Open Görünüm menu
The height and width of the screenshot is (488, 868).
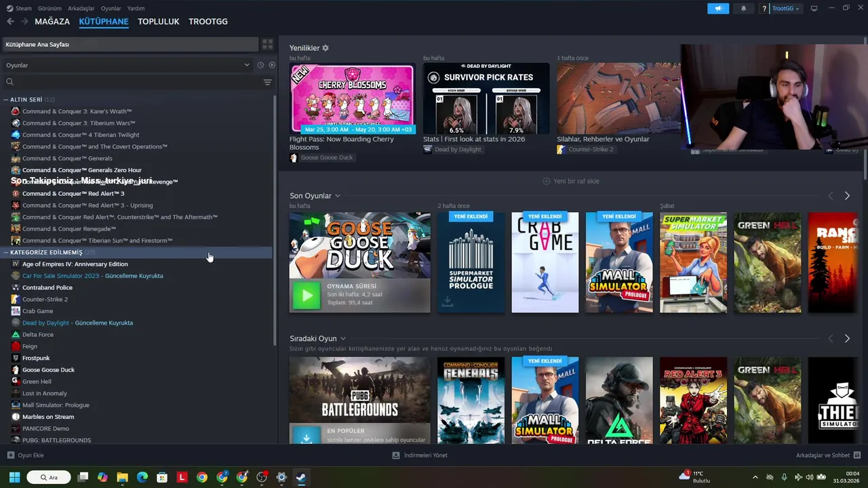click(50, 8)
